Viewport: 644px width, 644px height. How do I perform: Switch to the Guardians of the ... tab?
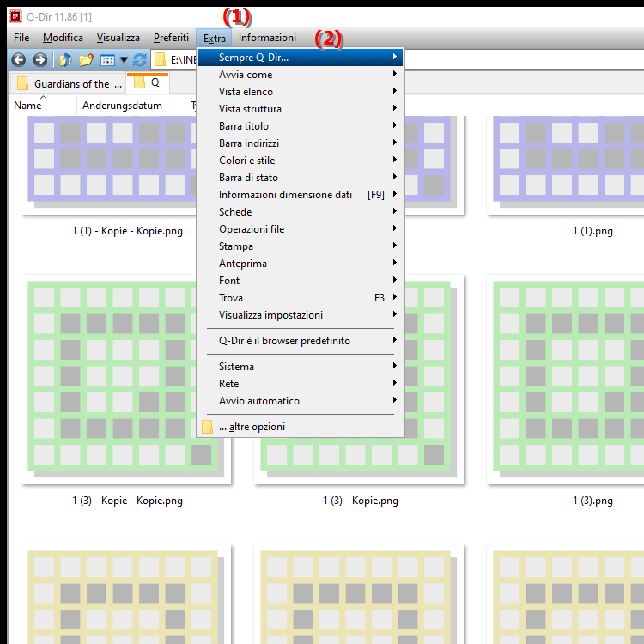[x=68, y=84]
